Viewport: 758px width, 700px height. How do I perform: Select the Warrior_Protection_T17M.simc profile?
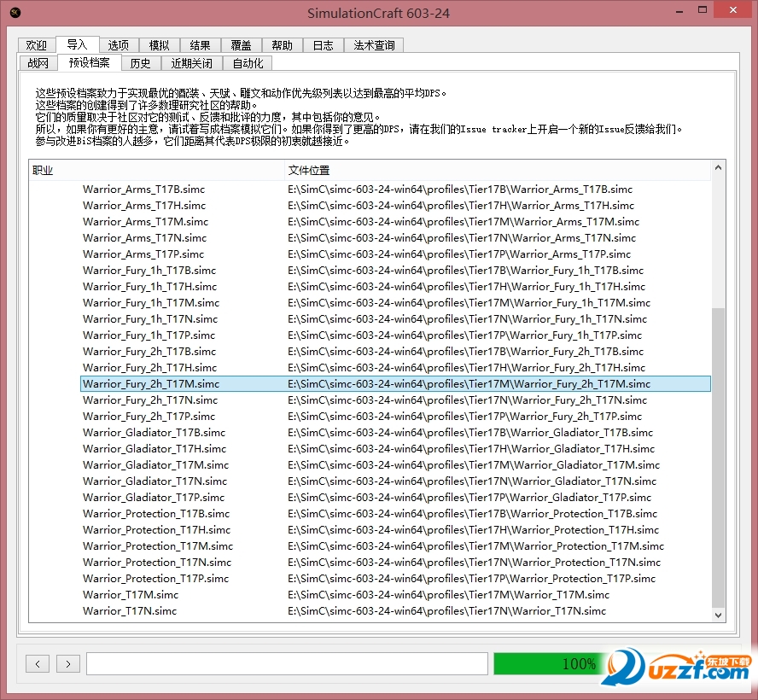click(x=158, y=545)
